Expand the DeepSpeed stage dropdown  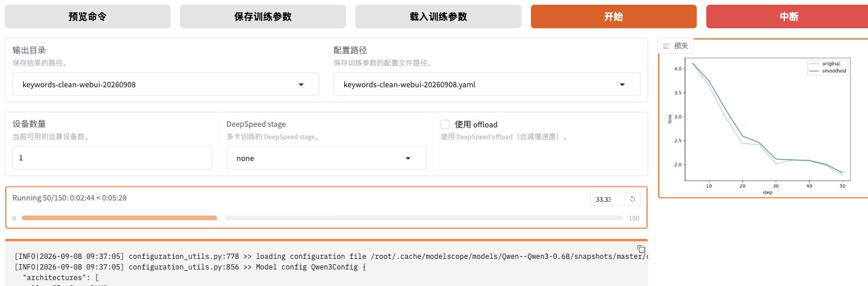[x=326, y=158]
